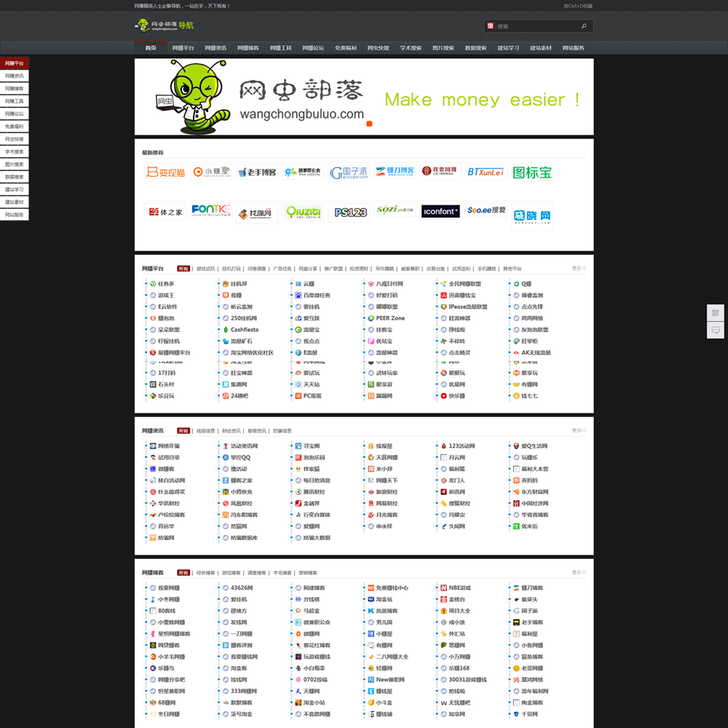Filter 网赚平台 by 手机赚钱
Screen dimensions: 728x728
click(486, 269)
